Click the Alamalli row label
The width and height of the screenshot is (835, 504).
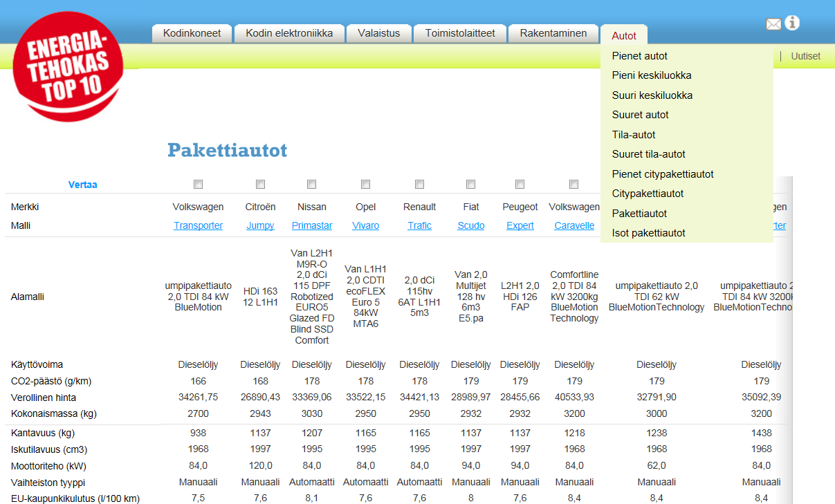(28, 297)
